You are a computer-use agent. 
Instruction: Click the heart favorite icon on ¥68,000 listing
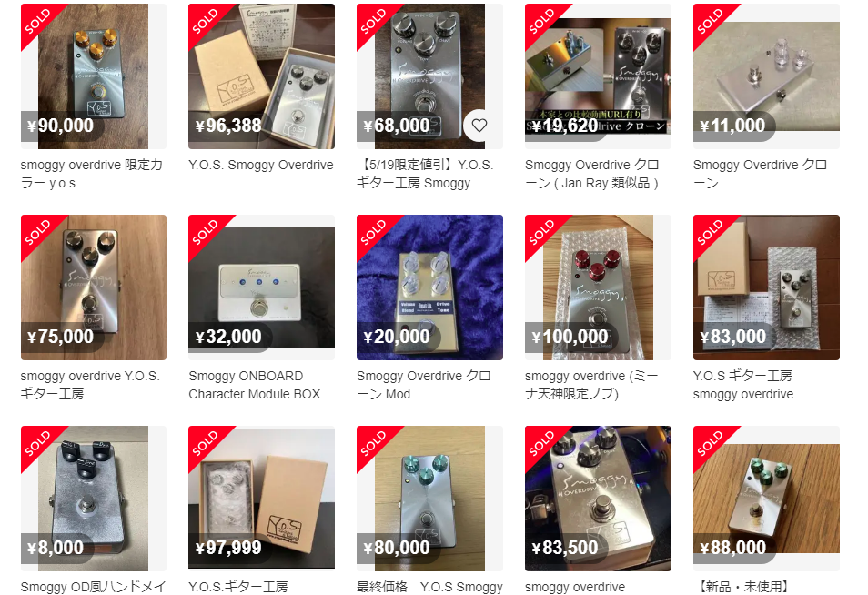(479, 126)
